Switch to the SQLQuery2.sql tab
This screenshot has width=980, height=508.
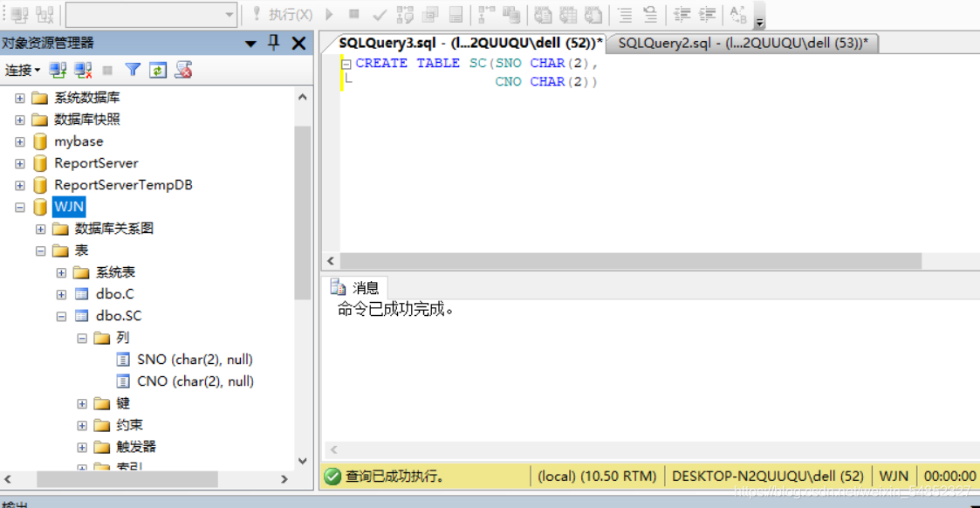click(x=744, y=43)
